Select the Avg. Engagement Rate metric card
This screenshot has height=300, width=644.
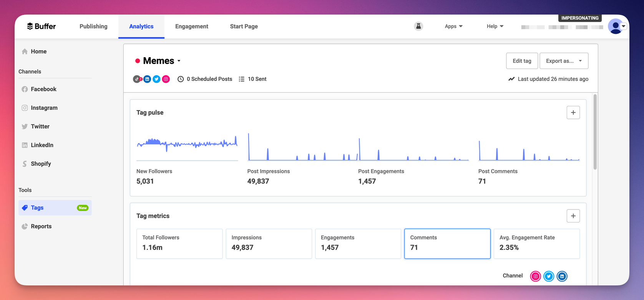[x=536, y=244]
